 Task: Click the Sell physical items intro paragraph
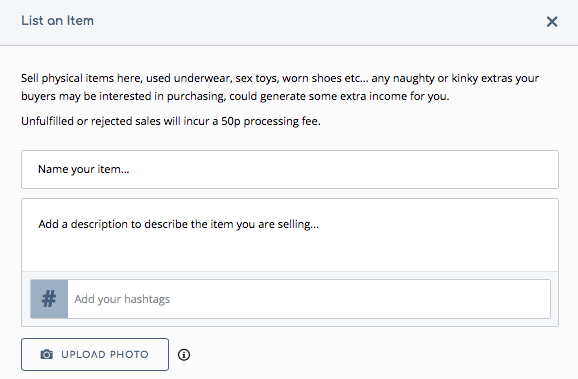click(x=280, y=87)
